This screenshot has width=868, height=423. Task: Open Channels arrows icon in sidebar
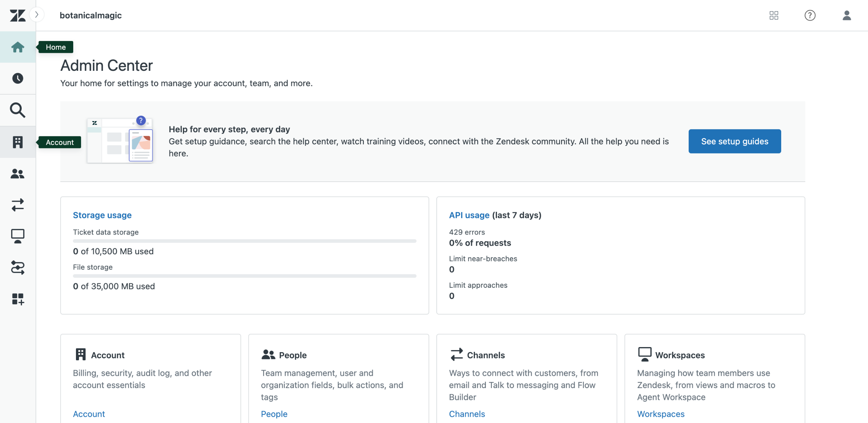tap(18, 205)
